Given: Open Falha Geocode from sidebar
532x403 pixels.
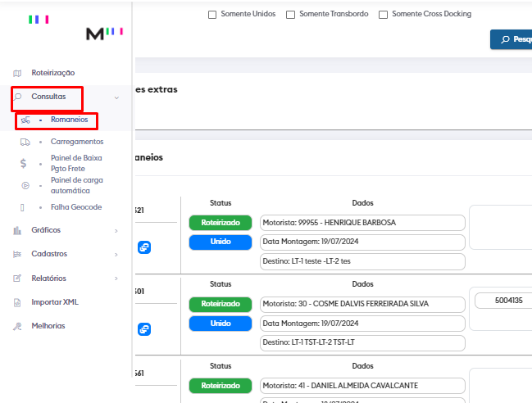Looking at the screenshot, I should 75,207.
